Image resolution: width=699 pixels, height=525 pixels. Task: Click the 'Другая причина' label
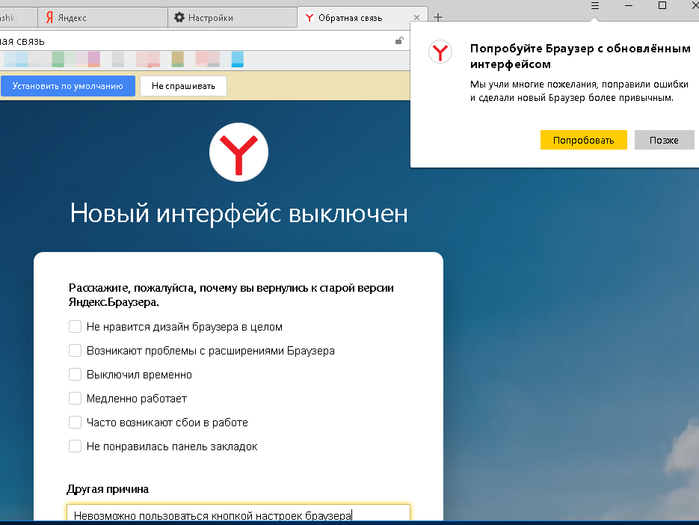point(107,489)
